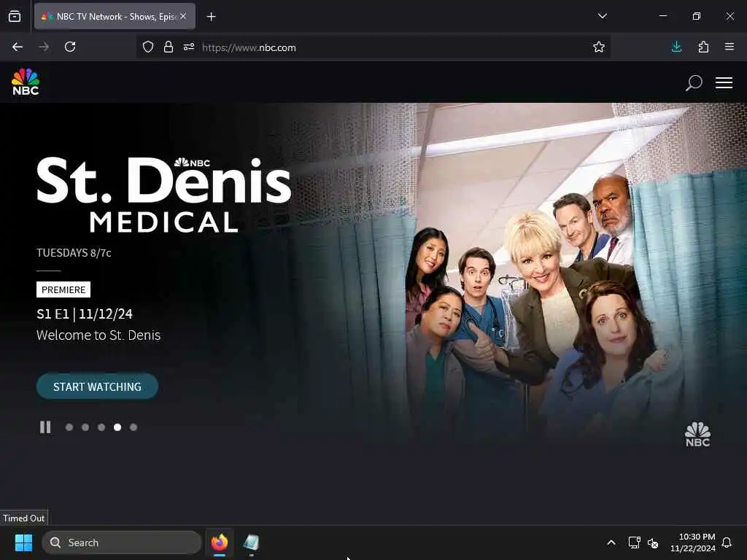
Task: Click the browser forward arrow
Action: tap(44, 47)
